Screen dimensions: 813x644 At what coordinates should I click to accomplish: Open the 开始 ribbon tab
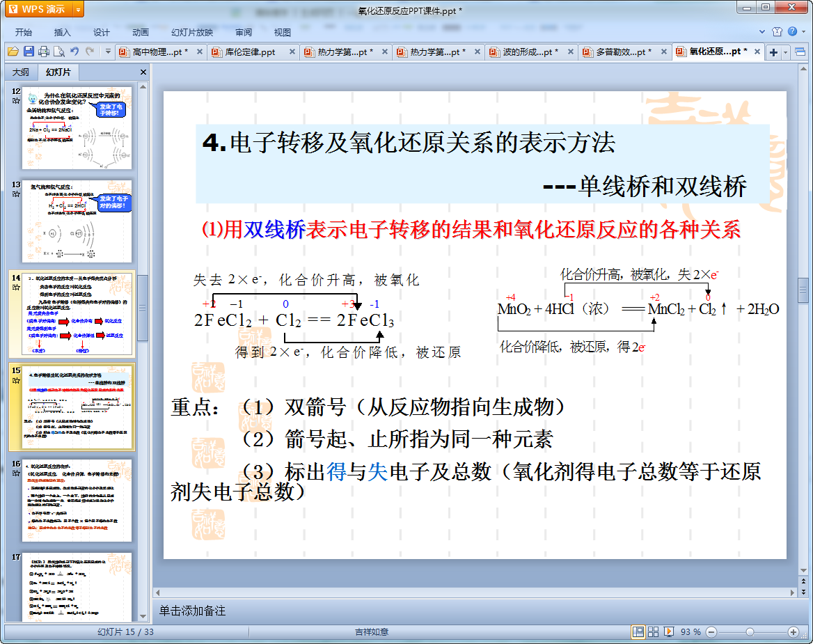24,32
